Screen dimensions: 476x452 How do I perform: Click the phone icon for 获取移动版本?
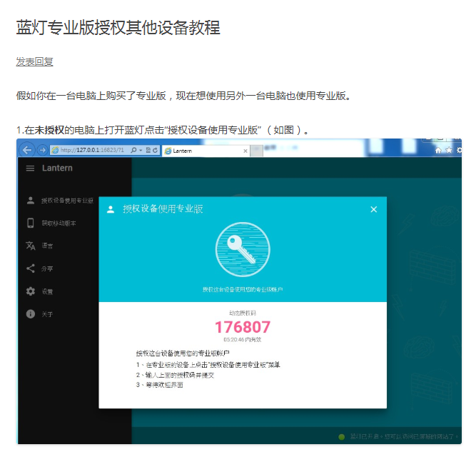(x=31, y=223)
